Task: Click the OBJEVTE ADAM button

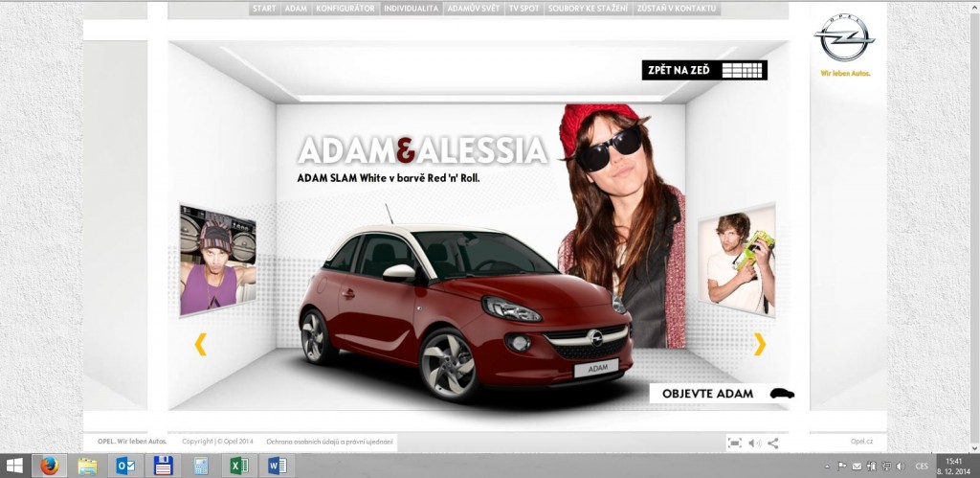Action: point(724,394)
